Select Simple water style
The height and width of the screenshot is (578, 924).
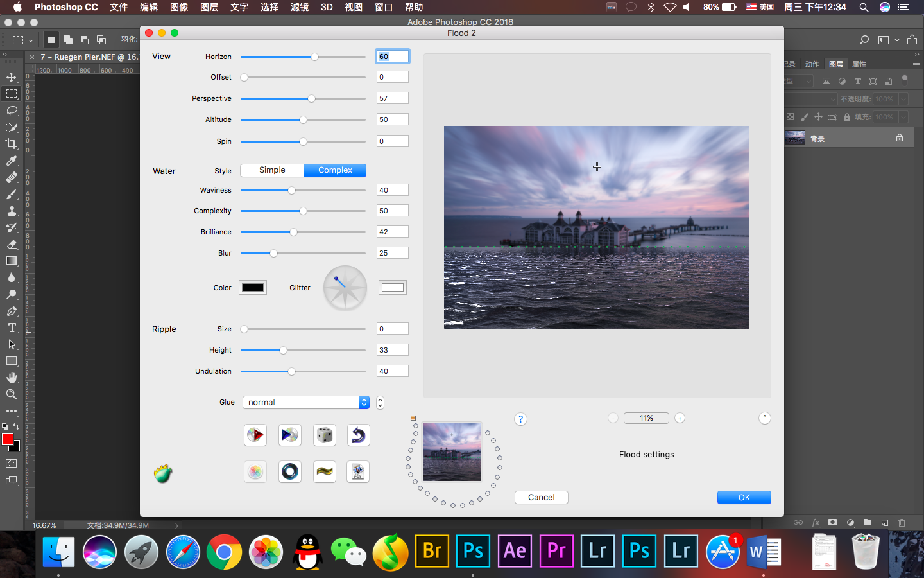coord(272,170)
